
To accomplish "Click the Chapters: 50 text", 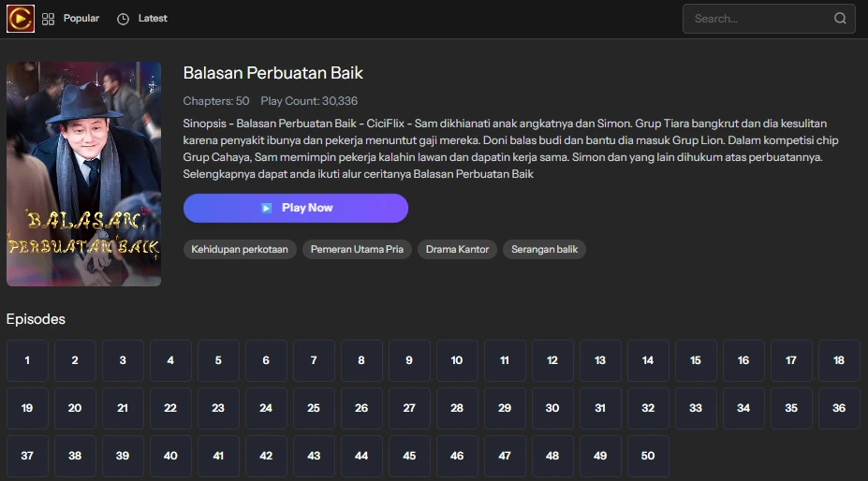I will 216,101.
